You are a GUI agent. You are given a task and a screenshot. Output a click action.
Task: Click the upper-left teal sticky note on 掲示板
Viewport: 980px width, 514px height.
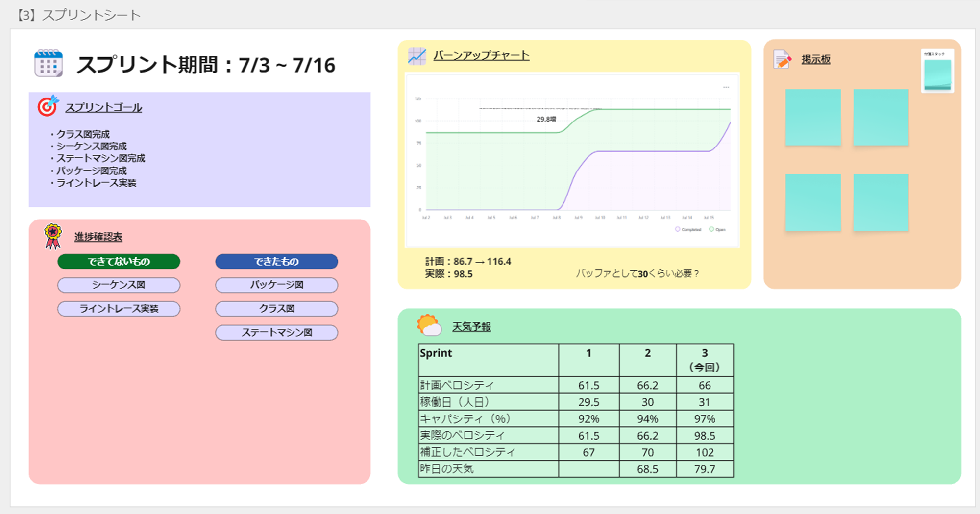813,117
